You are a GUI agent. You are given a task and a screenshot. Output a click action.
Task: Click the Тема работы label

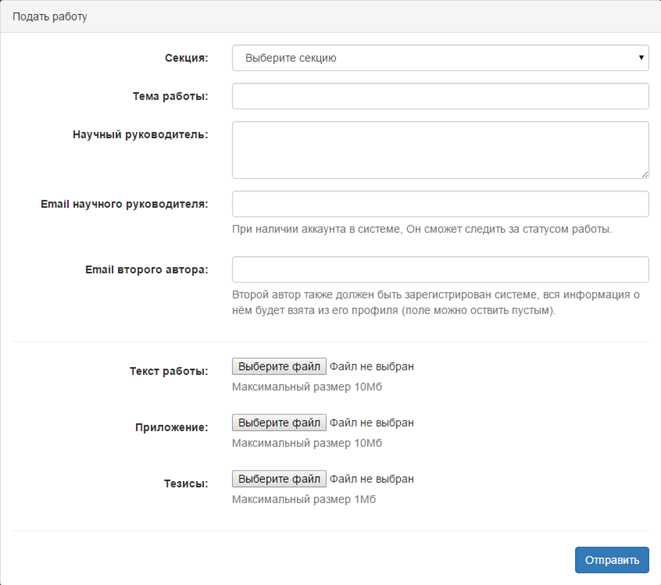(170, 96)
